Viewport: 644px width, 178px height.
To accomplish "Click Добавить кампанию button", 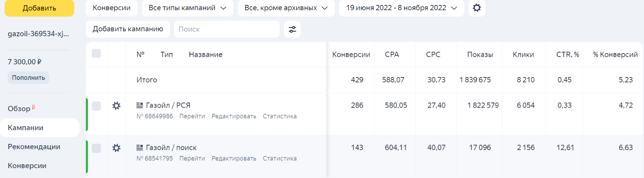I will click(x=128, y=29).
